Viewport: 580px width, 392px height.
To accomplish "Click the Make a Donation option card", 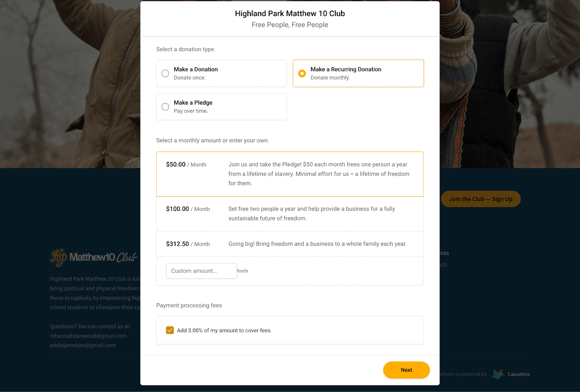I will point(221,73).
